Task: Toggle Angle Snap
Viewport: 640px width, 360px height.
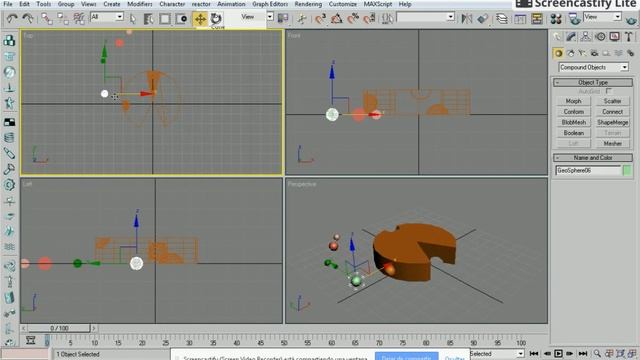Action: pos(337,19)
